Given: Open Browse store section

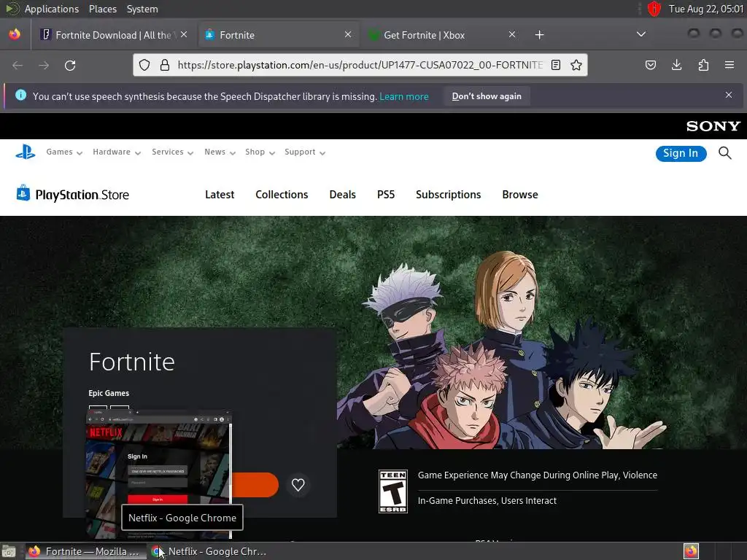Looking at the screenshot, I should (x=519, y=195).
